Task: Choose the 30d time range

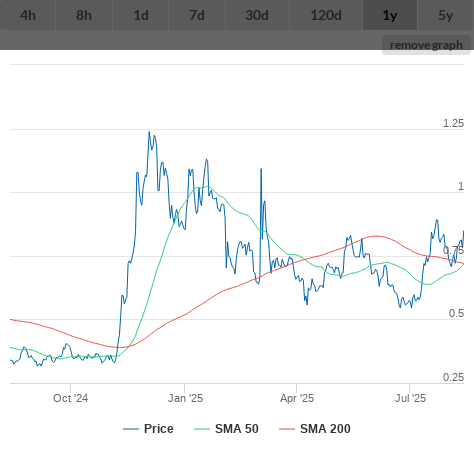Action: tap(257, 15)
